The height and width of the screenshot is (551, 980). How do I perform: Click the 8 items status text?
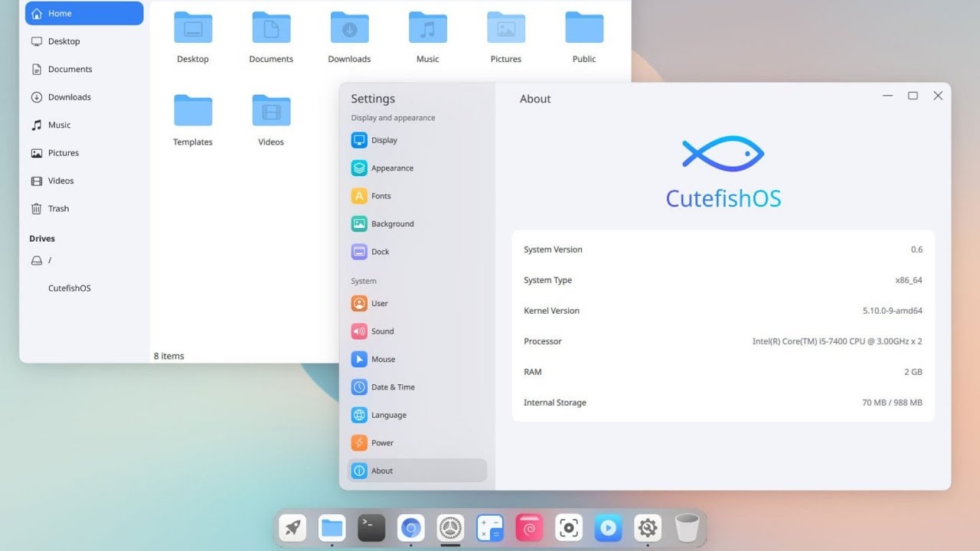[169, 356]
